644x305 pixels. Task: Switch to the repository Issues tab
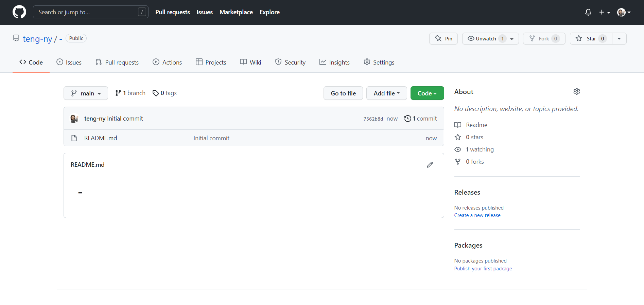(69, 62)
